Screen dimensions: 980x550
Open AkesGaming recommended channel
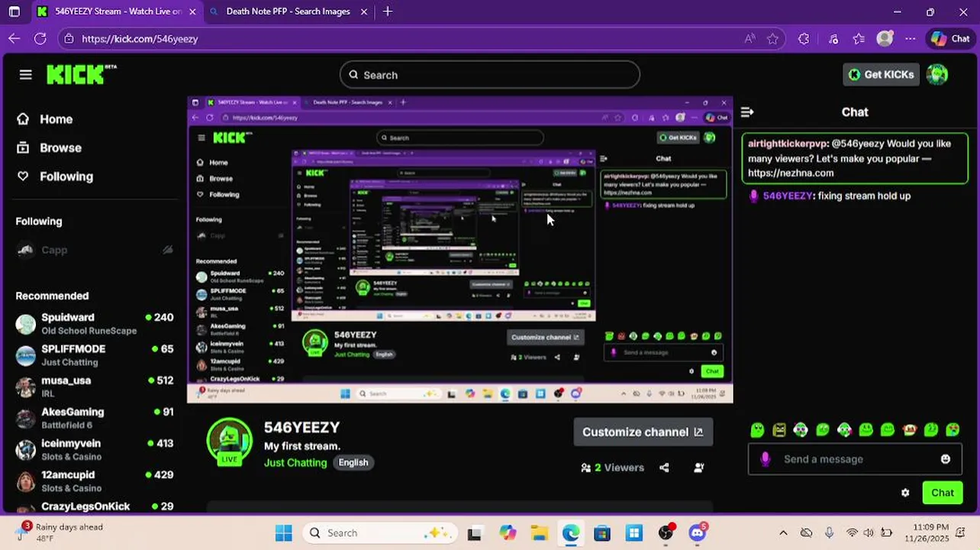click(x=95, y=418)
